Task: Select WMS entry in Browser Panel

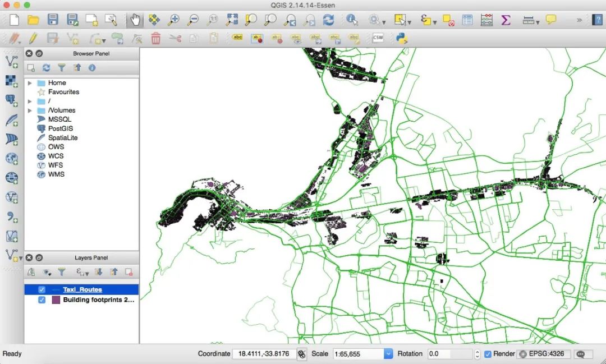Action: click(x=56, y=174)
